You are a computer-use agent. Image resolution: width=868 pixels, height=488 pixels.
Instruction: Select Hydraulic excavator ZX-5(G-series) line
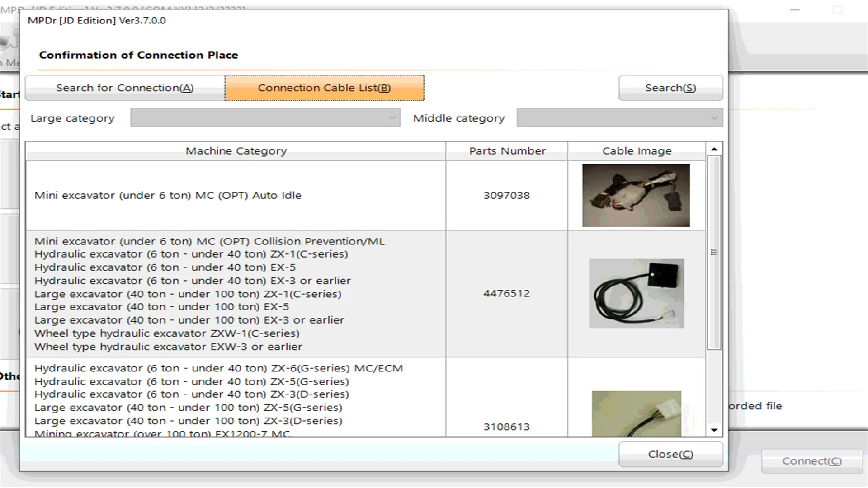coord(192,381)
